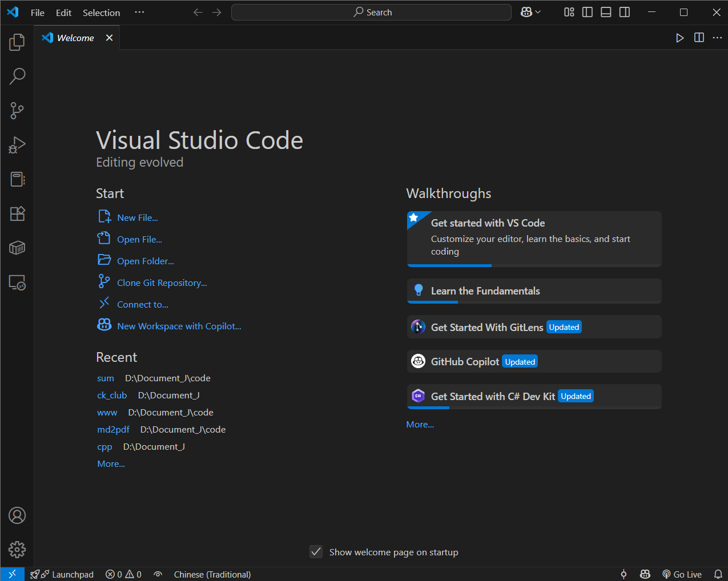Toggle the primary side bar
Viewport: 728px width, 581px height.
click(x=588, y=13)
